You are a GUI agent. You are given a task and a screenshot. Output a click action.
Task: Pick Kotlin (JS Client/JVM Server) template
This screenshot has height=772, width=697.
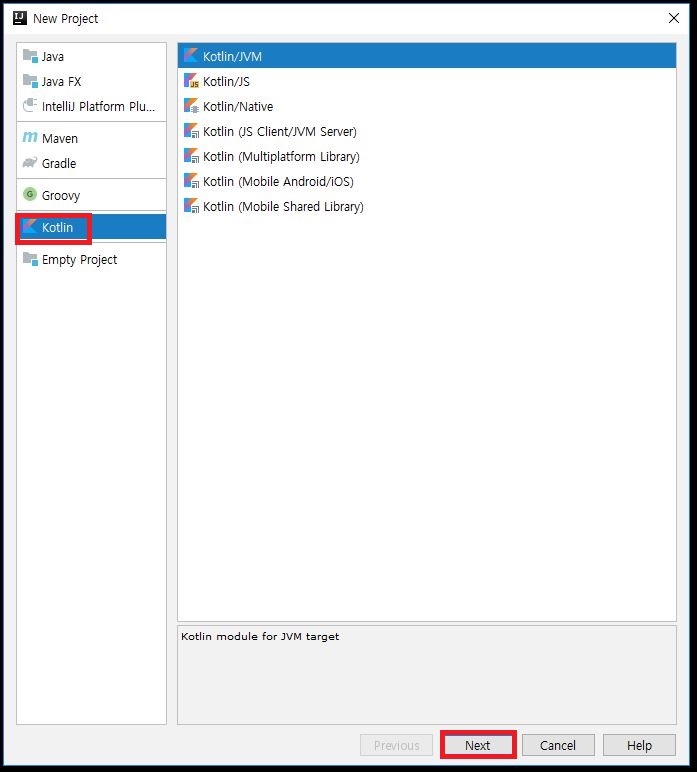pyautogui.click(x=427, y=131)
